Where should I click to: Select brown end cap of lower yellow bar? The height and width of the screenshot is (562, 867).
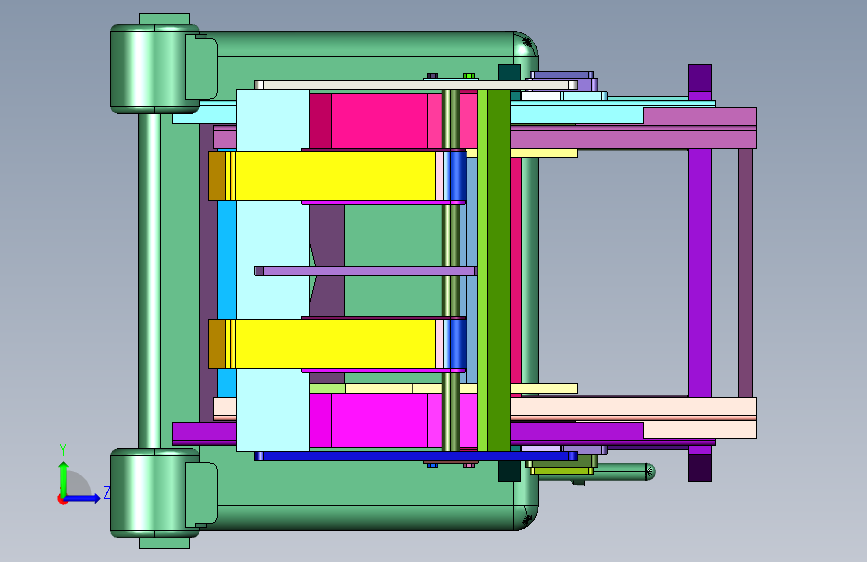[217, 344]
